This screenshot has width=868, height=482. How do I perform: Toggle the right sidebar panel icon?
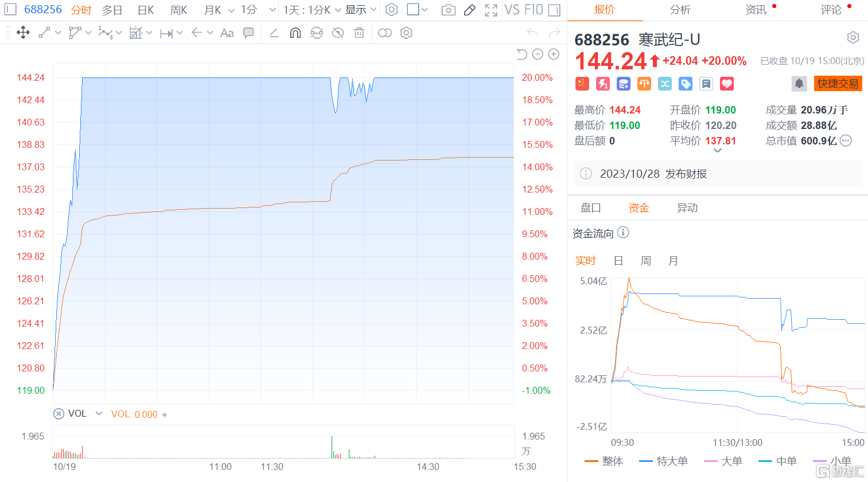click(x=554, y=10)
